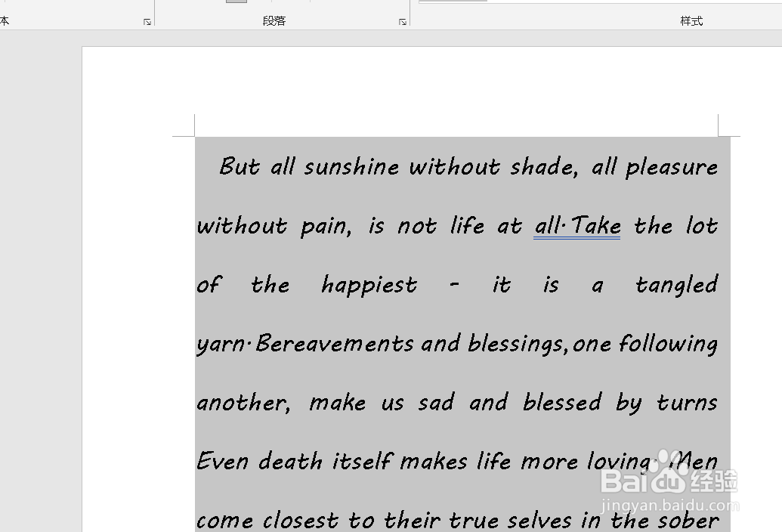Click the word "death" in the paragraph
The height and width of the screenshot is (532, 782).
tap(290, 461)
